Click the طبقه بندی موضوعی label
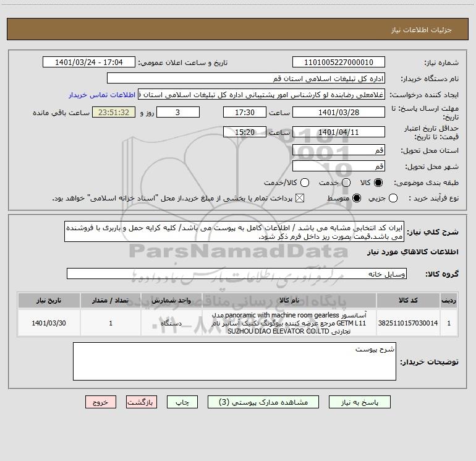This screenshot has height=461, width=476. [426, 183]
